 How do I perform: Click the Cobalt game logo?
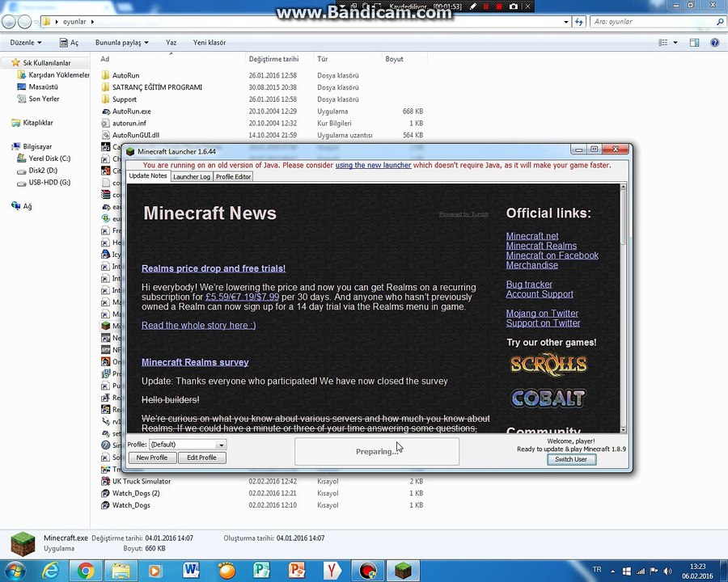tap(548, 399)
